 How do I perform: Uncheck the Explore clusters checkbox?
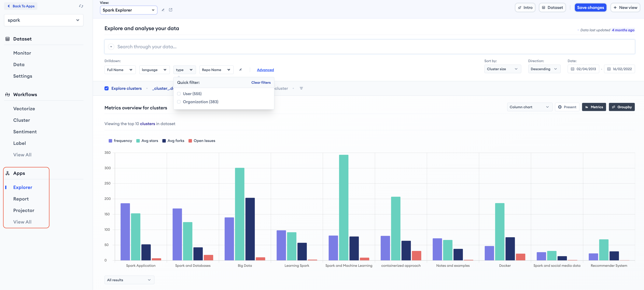(x=107, y=88)
